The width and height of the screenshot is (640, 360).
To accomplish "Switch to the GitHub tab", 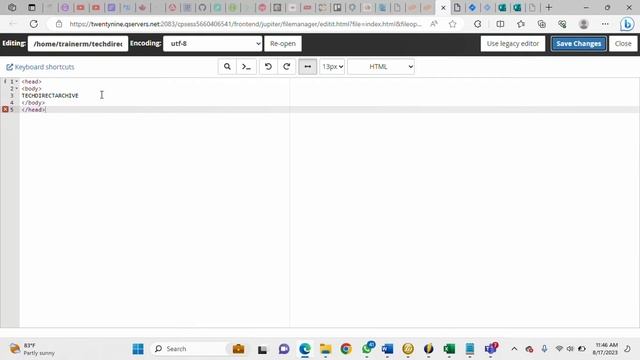I will click(x=202, y=7).
